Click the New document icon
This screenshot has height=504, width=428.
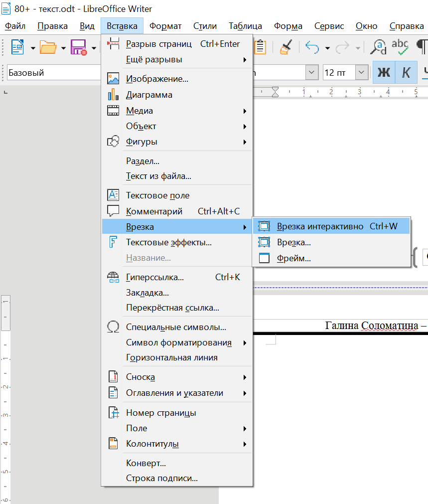[17, 47]
